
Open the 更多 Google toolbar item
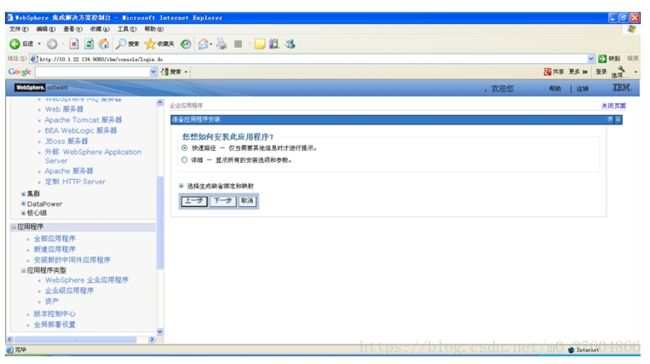(x=578, y=72)
